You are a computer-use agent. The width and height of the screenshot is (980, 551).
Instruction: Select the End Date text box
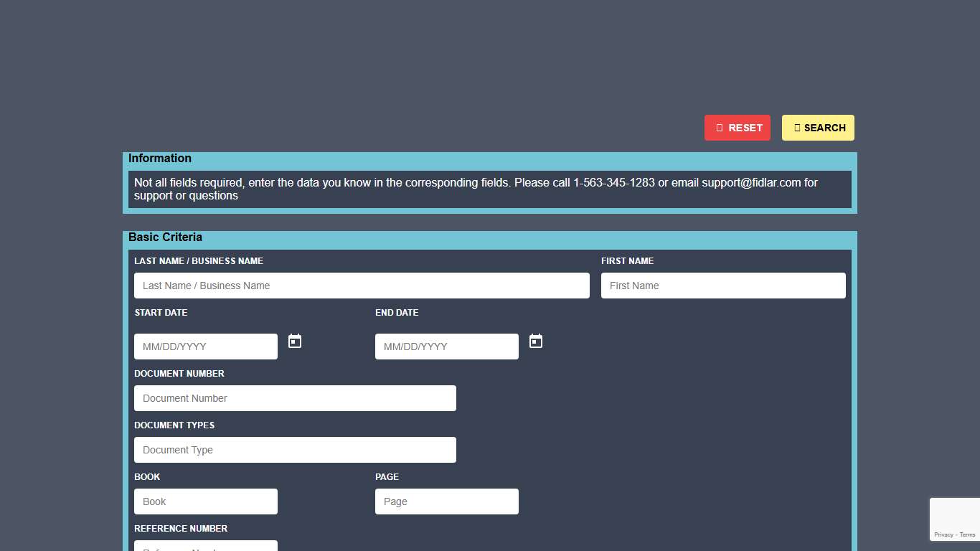tap(447, 347)
